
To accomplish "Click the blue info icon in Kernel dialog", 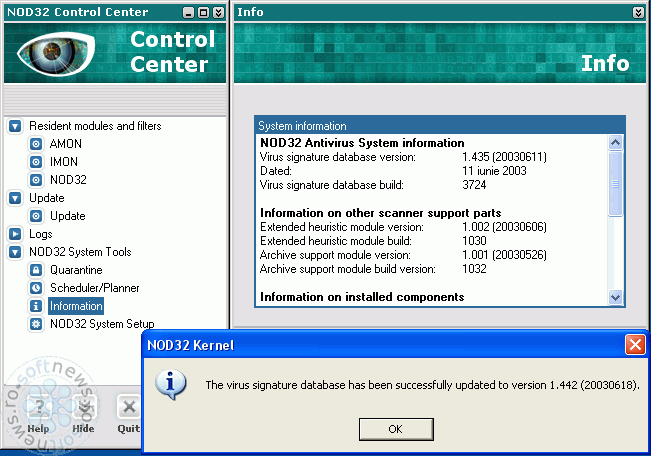I will (171, 385).
